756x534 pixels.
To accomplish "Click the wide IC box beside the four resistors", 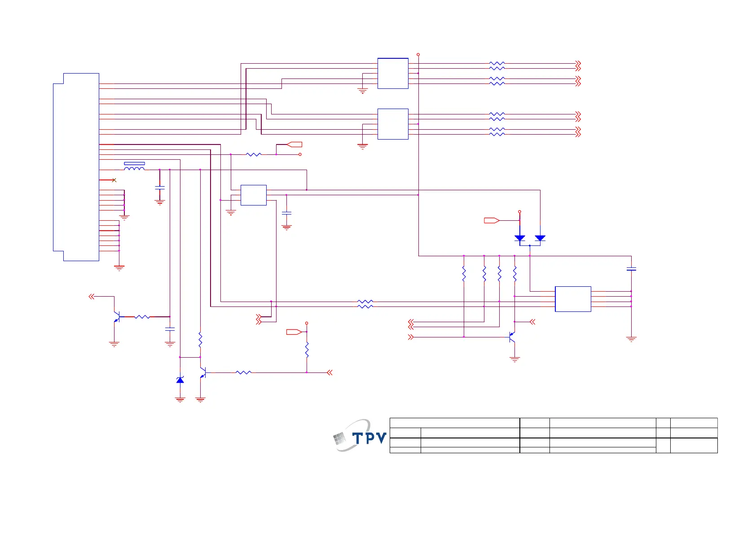I will pyautogui.click(x=573, y=299).
